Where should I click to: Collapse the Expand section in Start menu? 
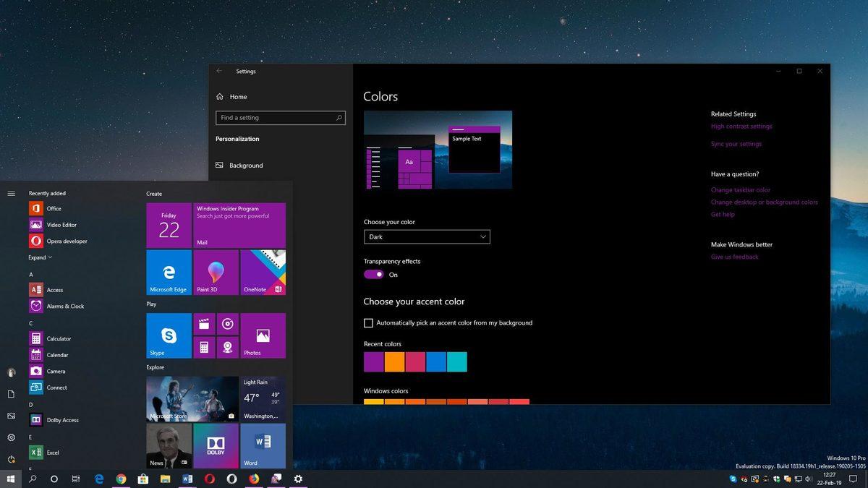(x=39, y=257)
